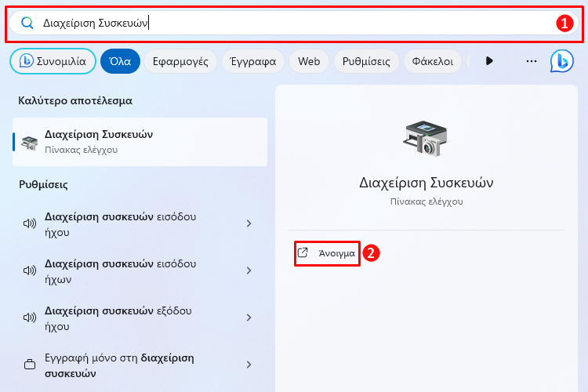Click the briefcase icon beside Εγγραφή μόνο result
Screen dimensions: 588x392
click(30, 365)
